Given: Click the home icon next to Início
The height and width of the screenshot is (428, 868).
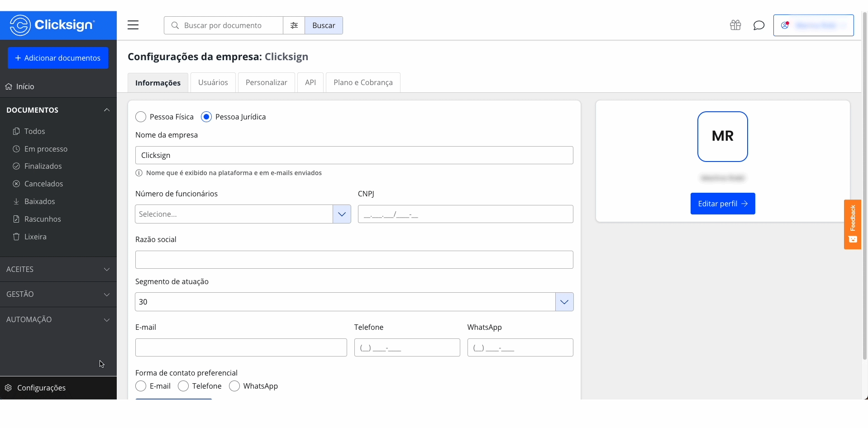Looking at the screenshot, I should click(9, 86).
